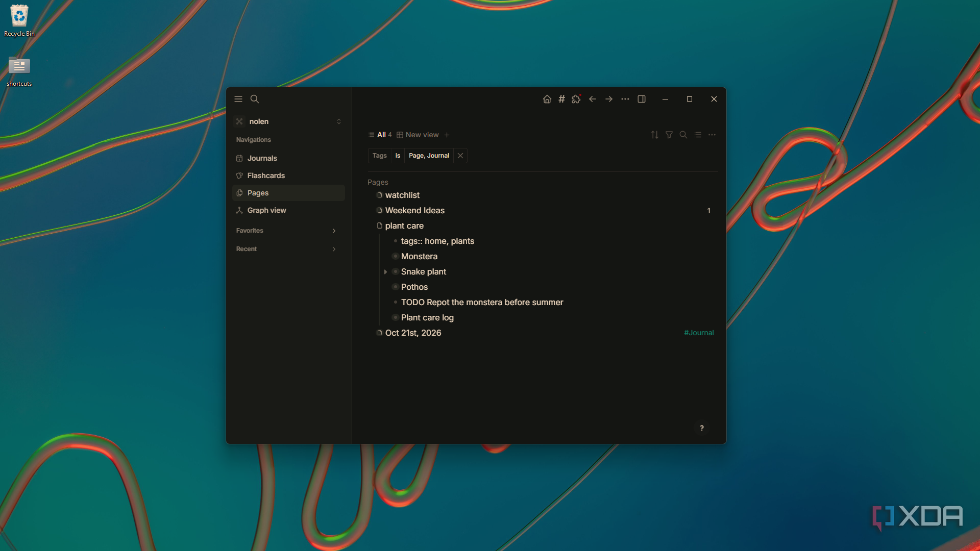Toggle the right sidebar panel icon

pos(642,99)
